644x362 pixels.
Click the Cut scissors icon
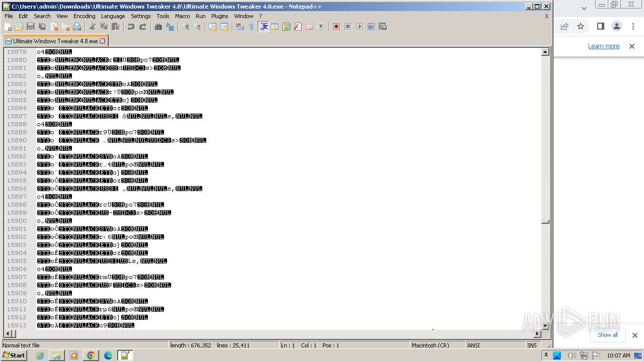pos(92,27)
